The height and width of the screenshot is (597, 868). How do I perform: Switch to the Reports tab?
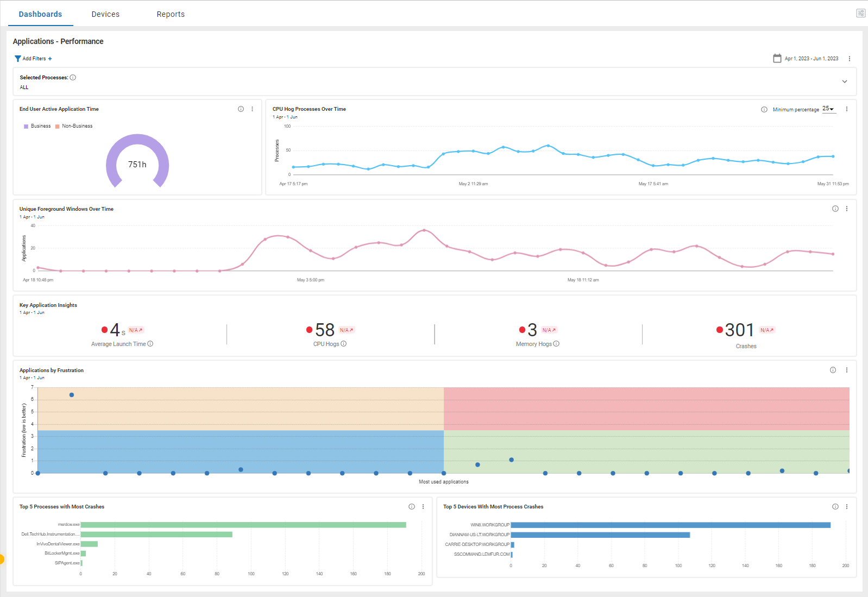171,14
